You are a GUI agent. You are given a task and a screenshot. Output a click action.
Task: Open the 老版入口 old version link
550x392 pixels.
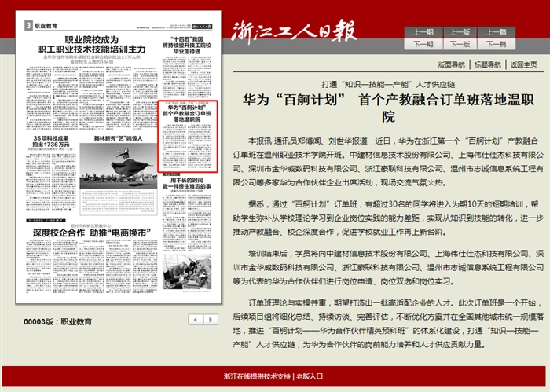pyautogui.click(x=310, y=376)
